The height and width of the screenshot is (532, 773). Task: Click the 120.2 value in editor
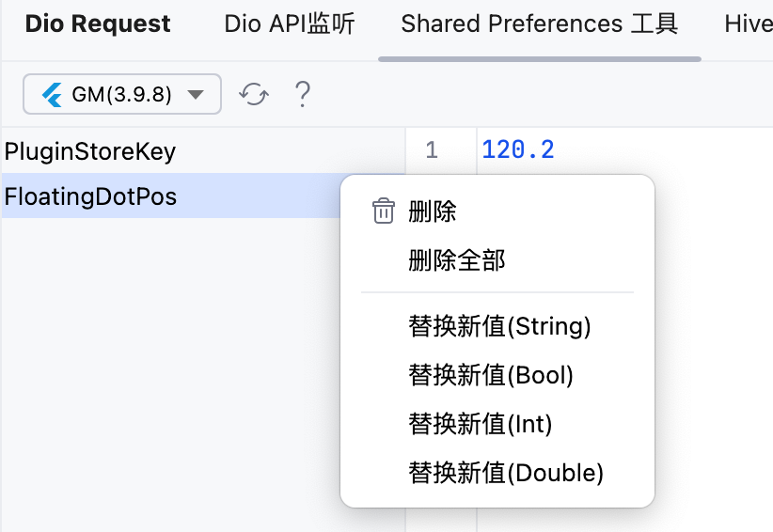[518, 149]
